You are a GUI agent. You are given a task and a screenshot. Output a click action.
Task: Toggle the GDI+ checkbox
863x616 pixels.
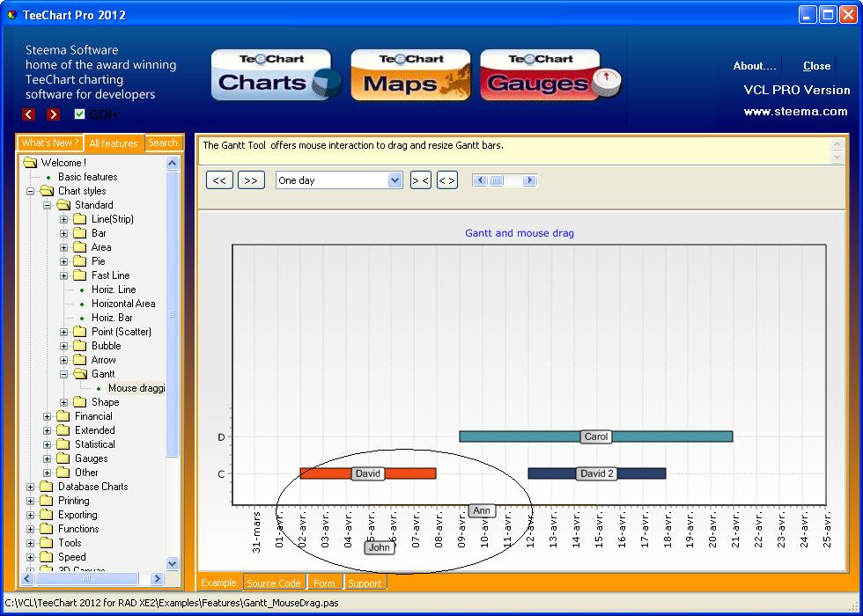coord(80,114)
